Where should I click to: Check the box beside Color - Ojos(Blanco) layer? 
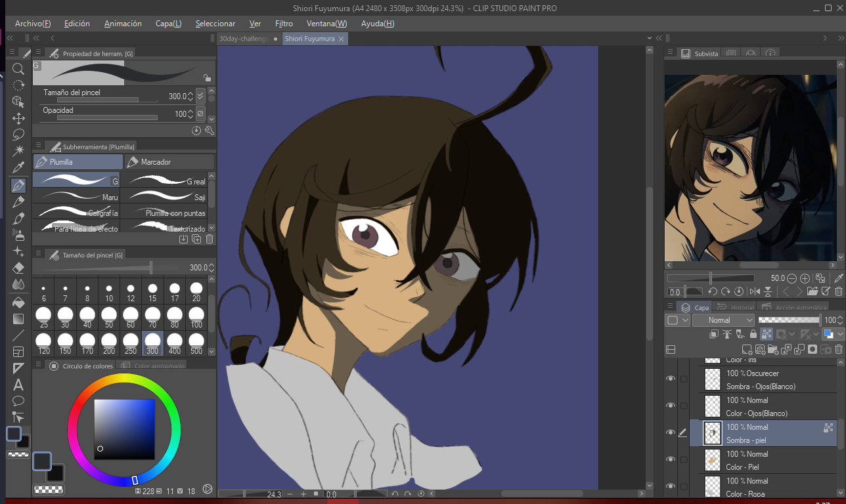tap(684, 406)
